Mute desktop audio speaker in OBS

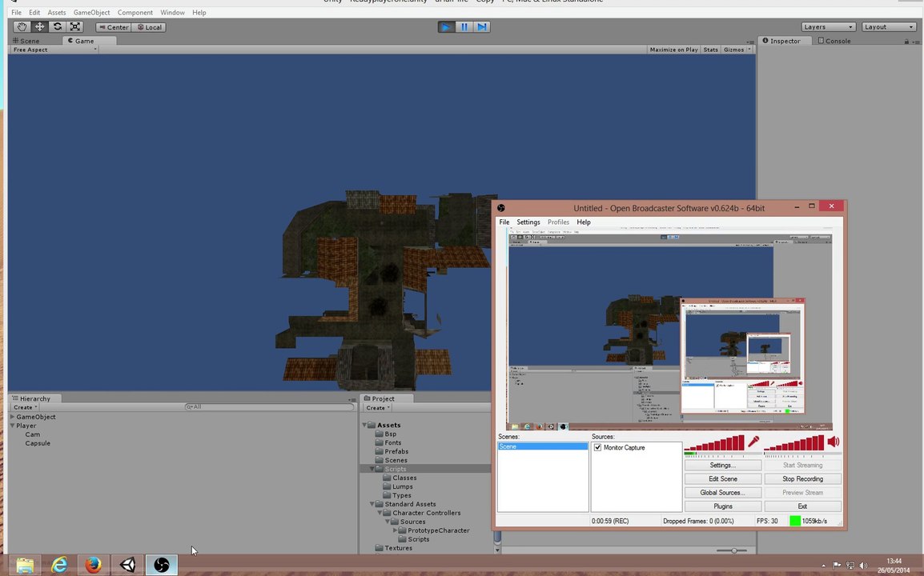[834, 442]
